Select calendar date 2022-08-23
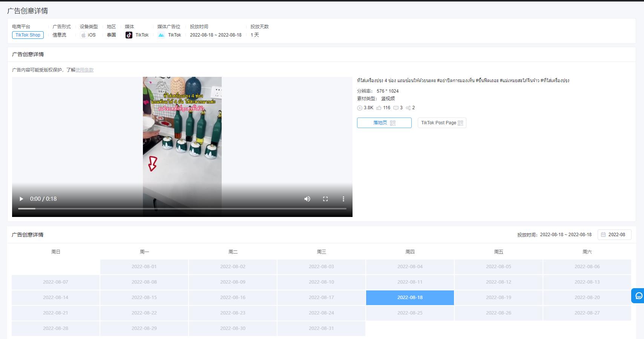Viewport: 644px width, 339px height. tap(233, 313)
